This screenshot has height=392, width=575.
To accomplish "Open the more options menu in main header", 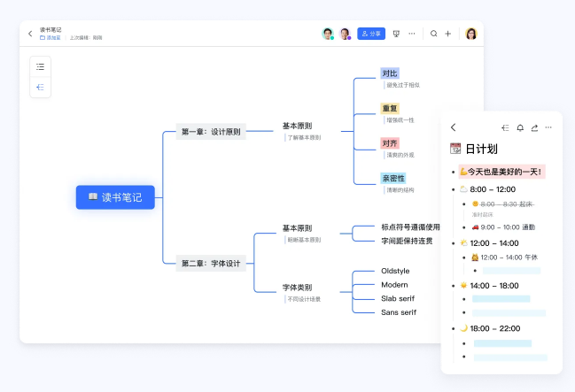I will click(412, 34).
